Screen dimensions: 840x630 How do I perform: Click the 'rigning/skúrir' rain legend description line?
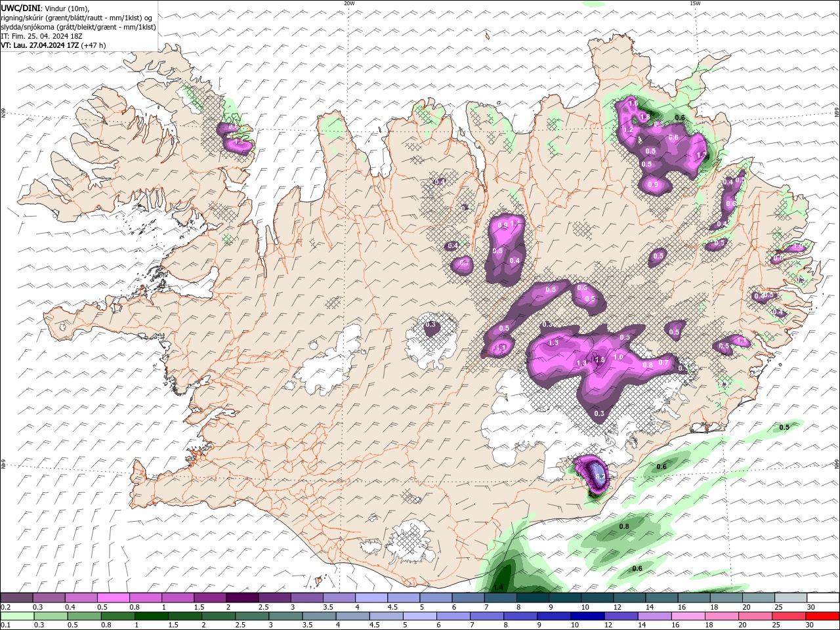(76, 18)
